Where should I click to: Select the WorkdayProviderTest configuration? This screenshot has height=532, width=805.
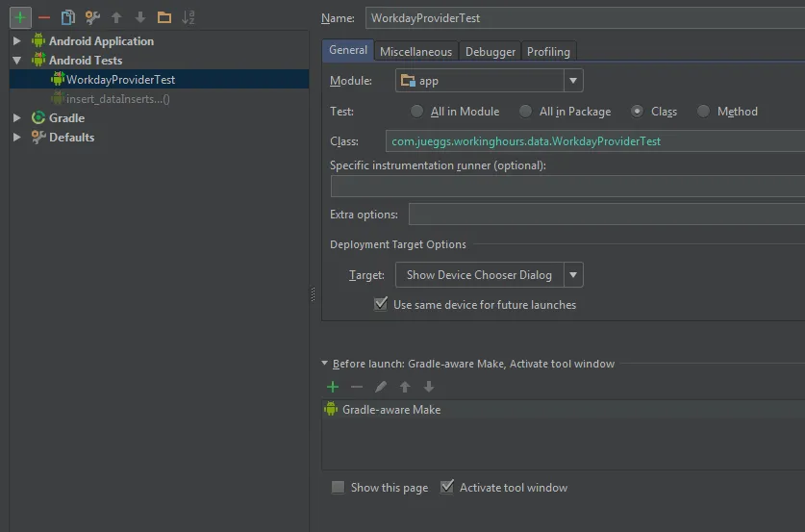tap(159, 79)
